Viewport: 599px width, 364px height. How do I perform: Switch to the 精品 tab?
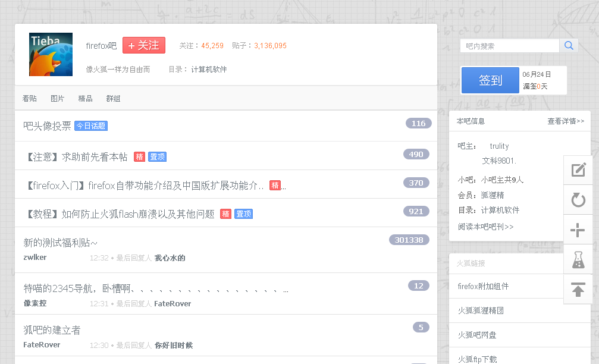[x=85, y=99]
